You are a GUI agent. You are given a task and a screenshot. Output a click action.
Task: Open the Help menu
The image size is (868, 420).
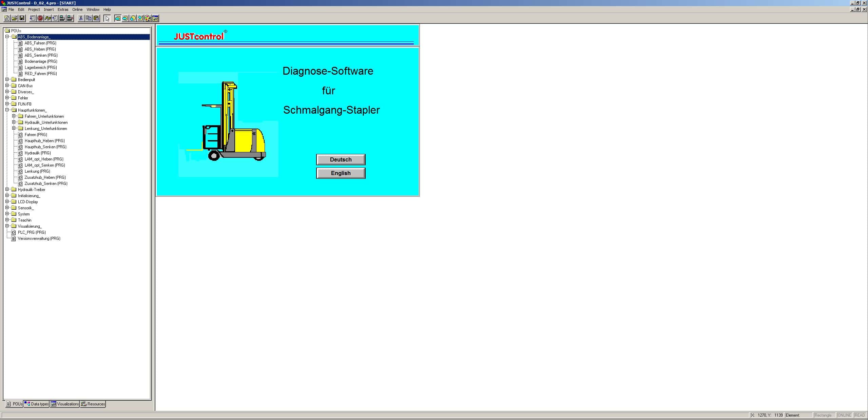[107, 9]
